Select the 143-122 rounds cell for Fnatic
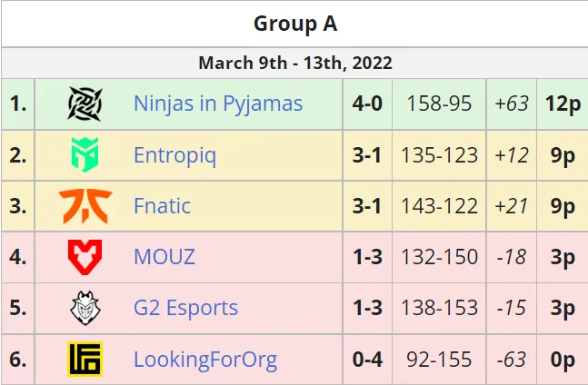 (x=439, y=206)
